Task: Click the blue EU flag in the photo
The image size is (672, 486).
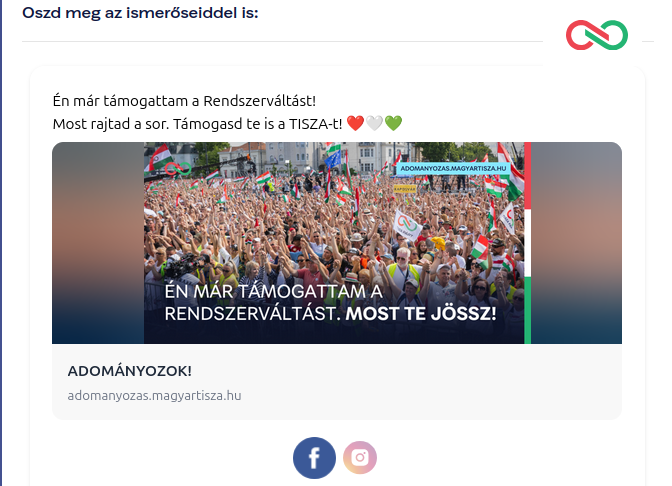Action: [x=333, y=159]
